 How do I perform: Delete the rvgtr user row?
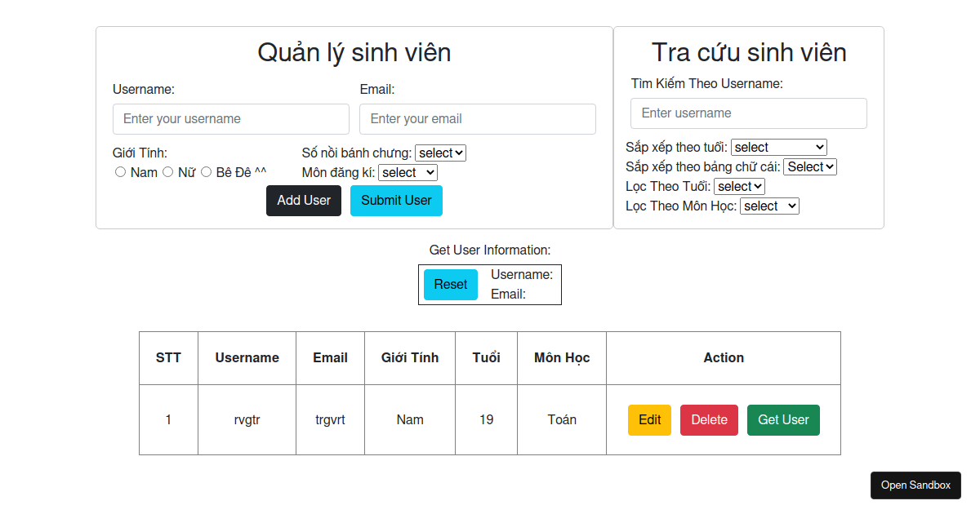coord(709,420)
